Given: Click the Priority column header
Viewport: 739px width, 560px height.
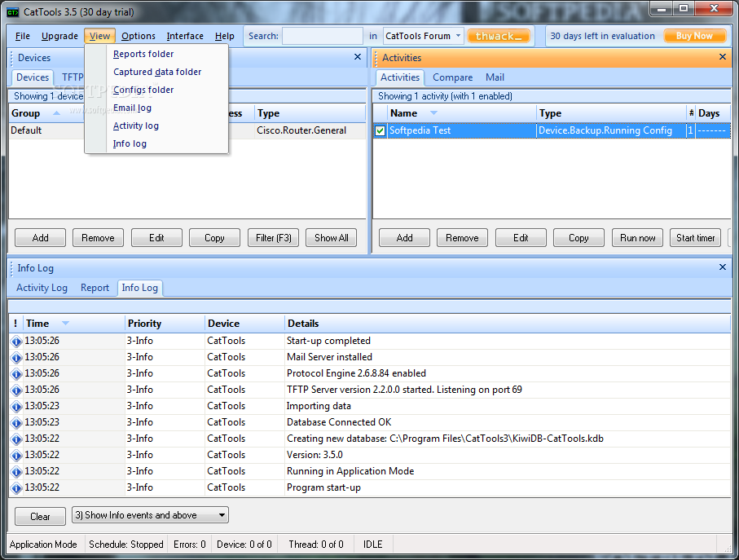Looking at the screenshot, I should pyautogui.click(x=165, y=324).
